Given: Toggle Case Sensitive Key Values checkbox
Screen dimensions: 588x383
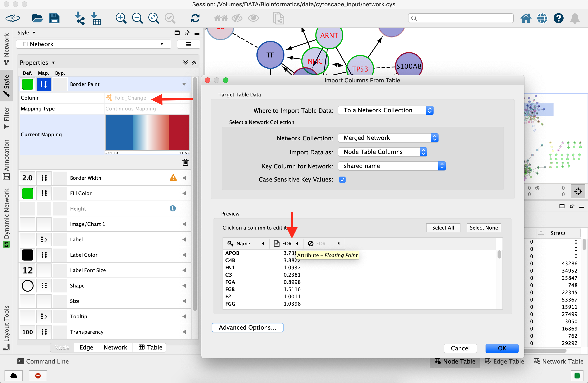Looking at the screenshot, I should [x=342, y=180].
